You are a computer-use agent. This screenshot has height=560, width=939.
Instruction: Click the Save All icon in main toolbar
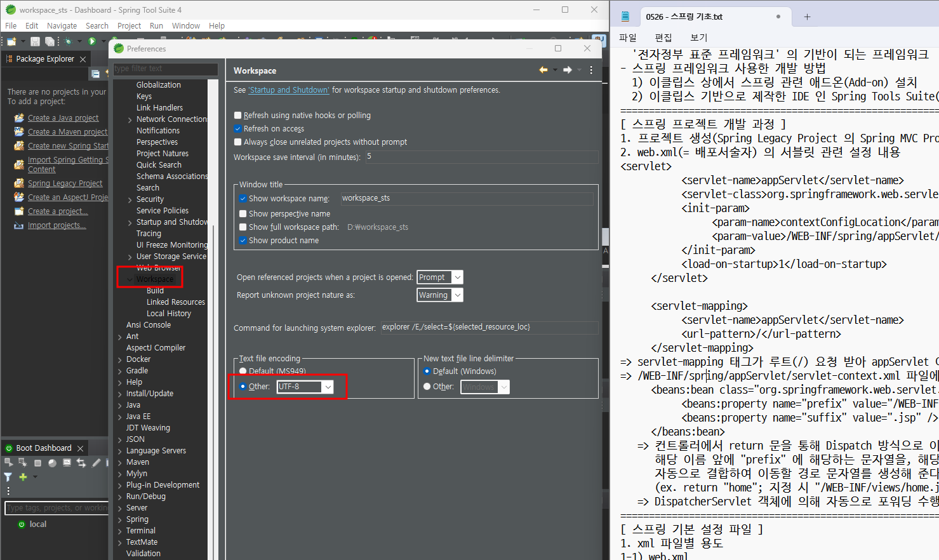click(x=50, y=41)
